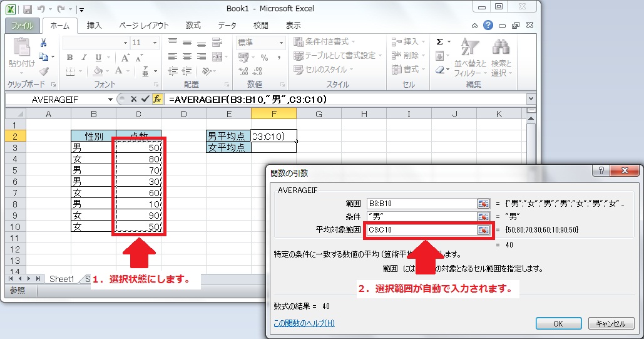Expand the formula bar

531,99
